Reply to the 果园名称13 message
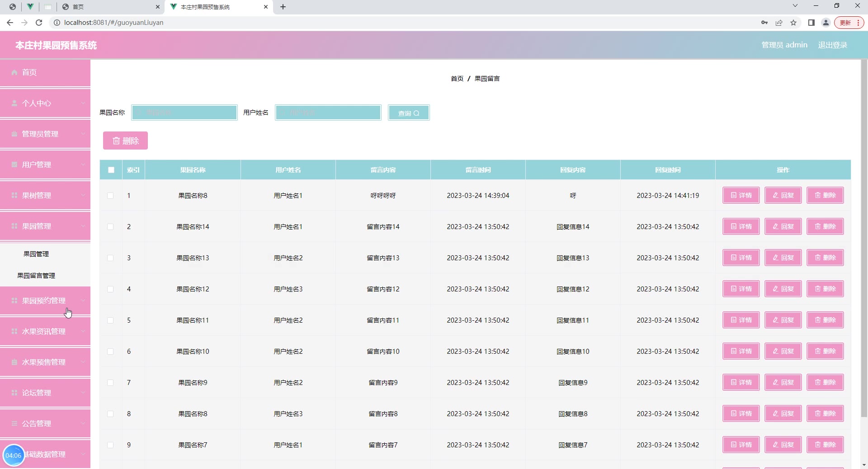The height and width of the screenshot is (469, 868). (x=783, y=258)
